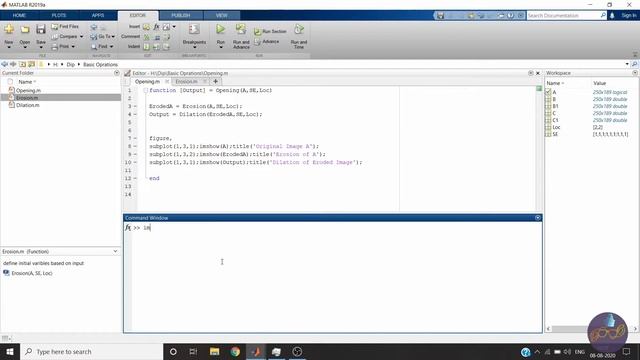Switch to the APPS tab
The height and width of the screenshot is (360, 640).
tap(98, 16)
